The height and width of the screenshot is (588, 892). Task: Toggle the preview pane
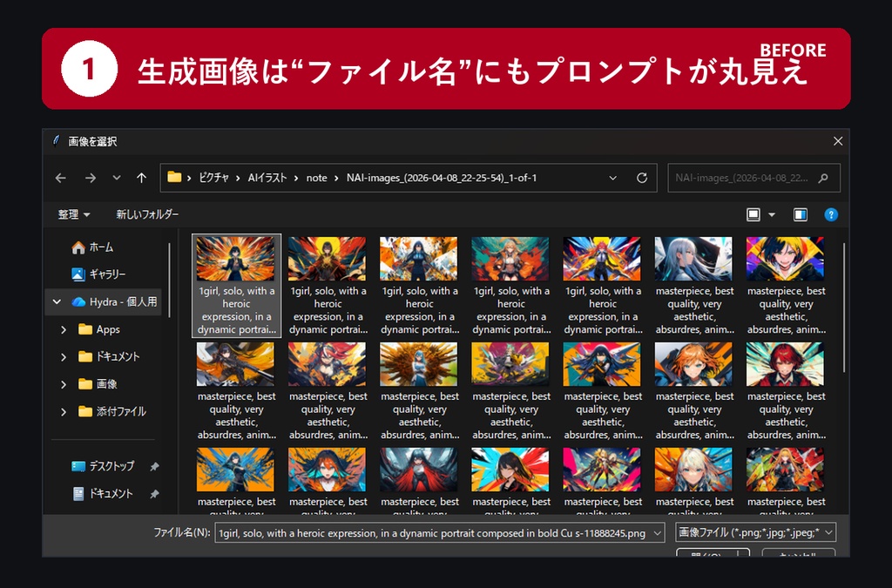pyautogui.click(x=801, y=214)
